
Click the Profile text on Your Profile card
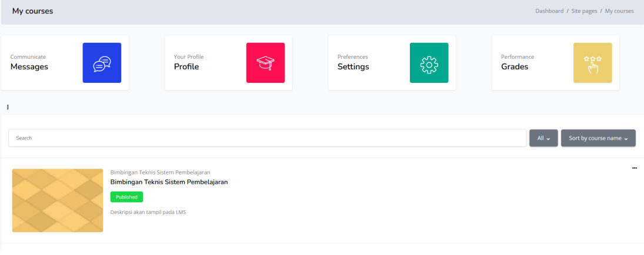click(x=186, y=67)
